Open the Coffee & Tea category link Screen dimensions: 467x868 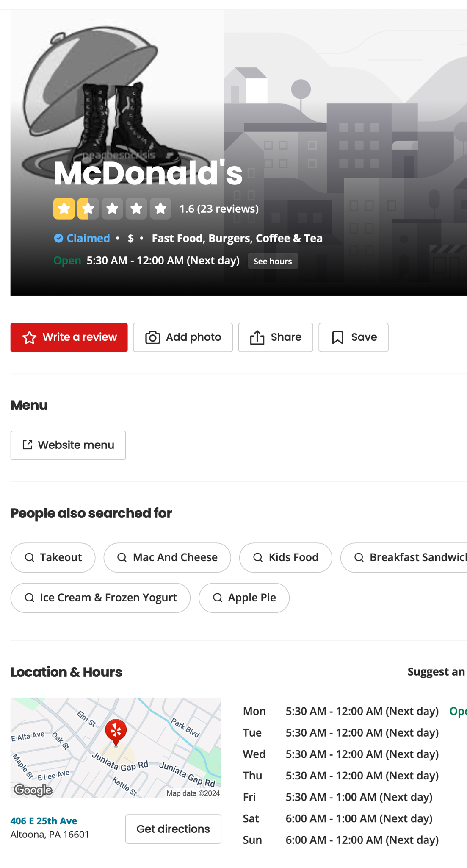(x=289, y=238)
